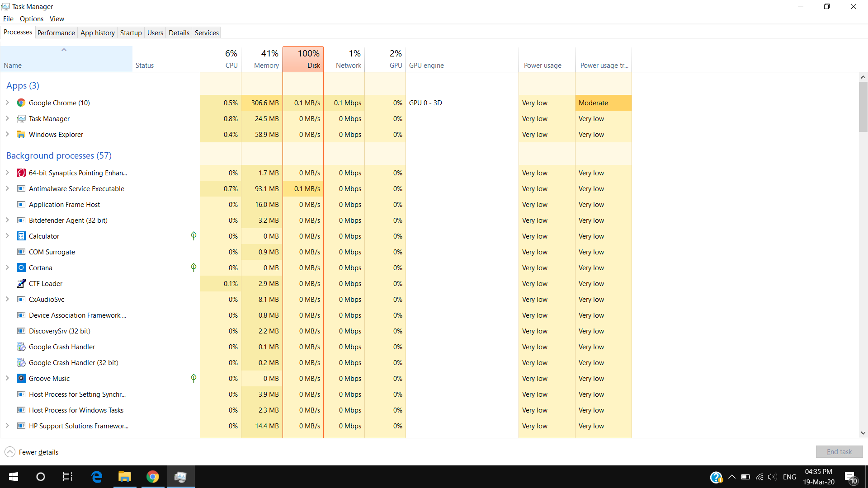Click the Groove Music process icon
868x488 pixels.
click(21, 378)
